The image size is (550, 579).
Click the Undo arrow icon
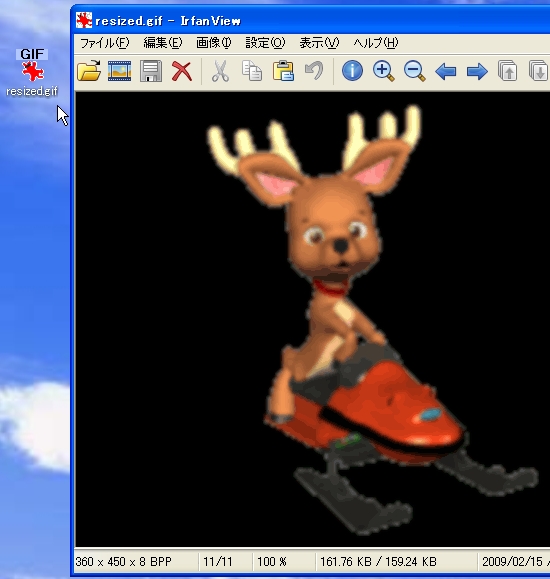tap(314, 71)
